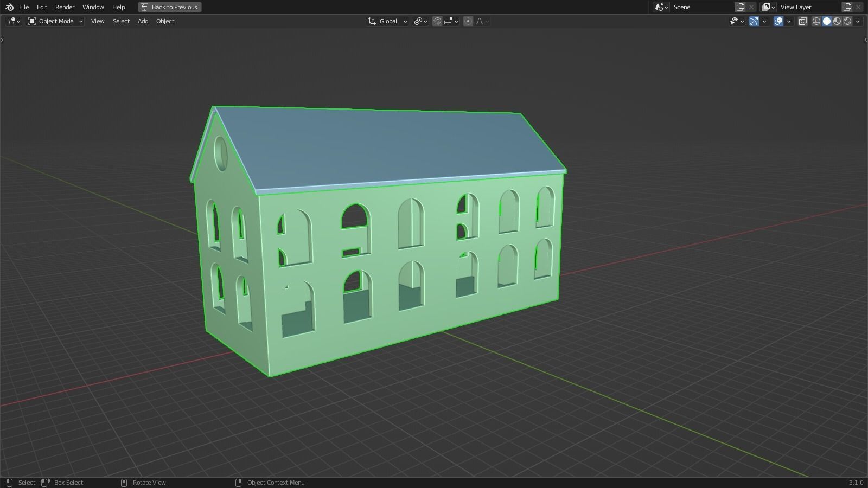868x488 pixels.
Task: Open the snap element options dropdown
Action: (x=451, y=21)
